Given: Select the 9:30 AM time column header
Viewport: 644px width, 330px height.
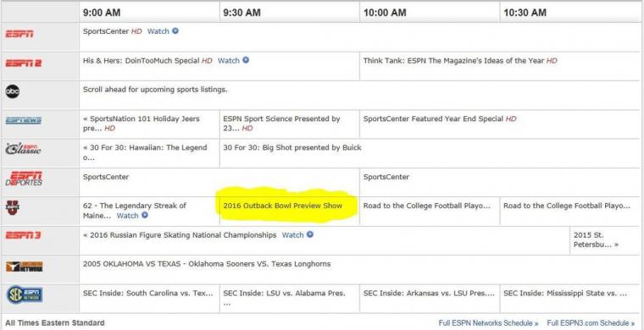Looking at the screenshot, I should (241, 13).
